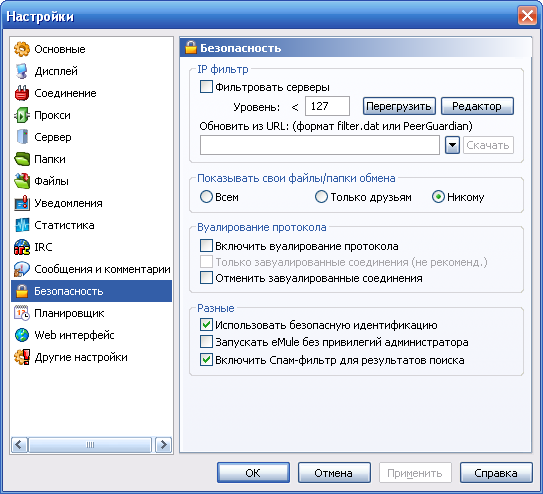This screenshot has width=543, height=494.
Task: Click the Редактор button
Action: click(477, 106)
